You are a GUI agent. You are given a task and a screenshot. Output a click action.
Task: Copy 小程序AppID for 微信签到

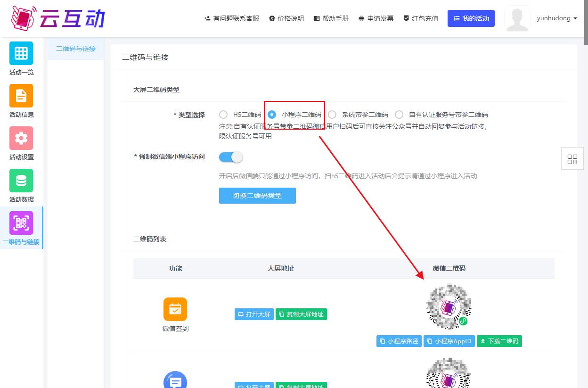click(449, 341)
